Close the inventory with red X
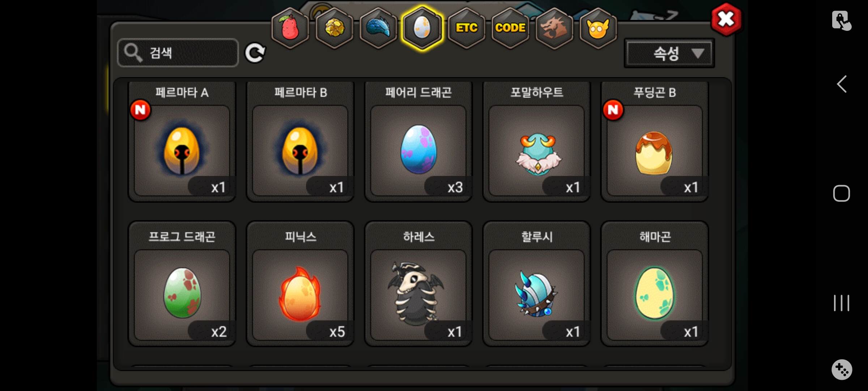Screen dimensions: 868x391 pyautogui.click(x=726, y=20)
